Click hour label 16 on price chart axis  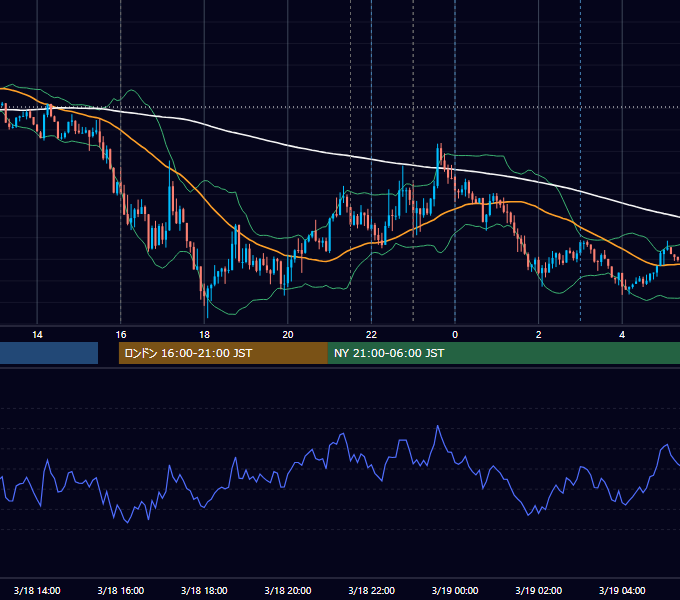121,335
